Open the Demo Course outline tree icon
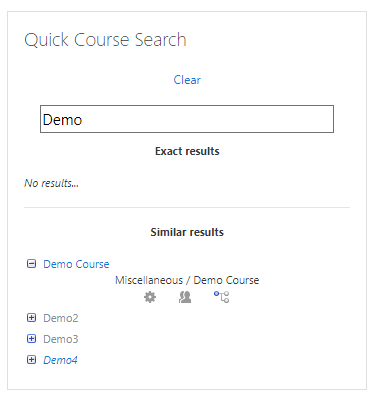 pos(221,297)
